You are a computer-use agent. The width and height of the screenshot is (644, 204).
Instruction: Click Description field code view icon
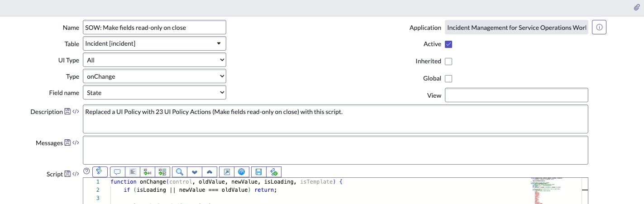[76, 112]
